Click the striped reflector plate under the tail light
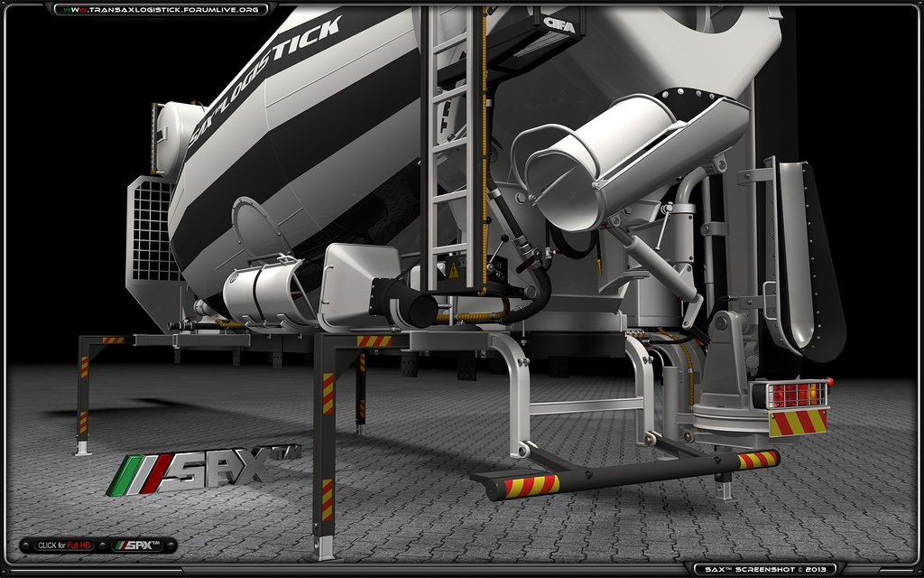The height and width of the screenshot is (578, 924). 798,422
